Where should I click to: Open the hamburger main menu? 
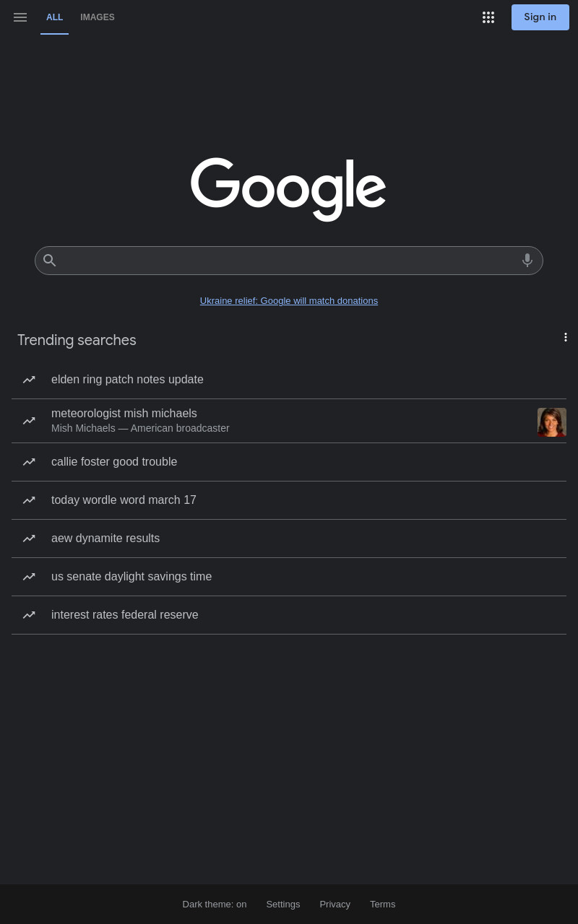(20, 17)
